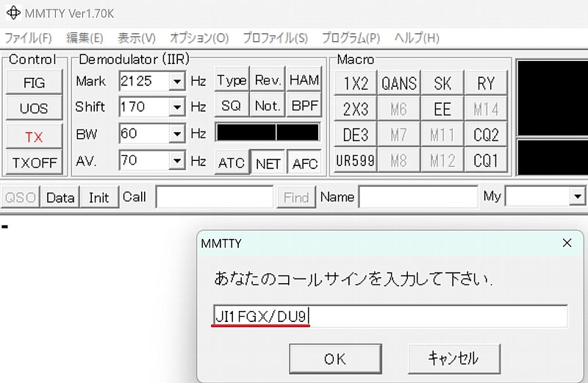Click the M14 macro button
Image resolution: width=588 pixels, height=383 pixels.
[486, 109]
